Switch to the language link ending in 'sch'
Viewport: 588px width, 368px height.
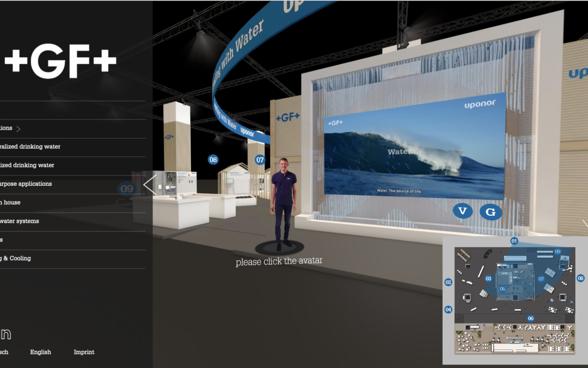[4, 352]
